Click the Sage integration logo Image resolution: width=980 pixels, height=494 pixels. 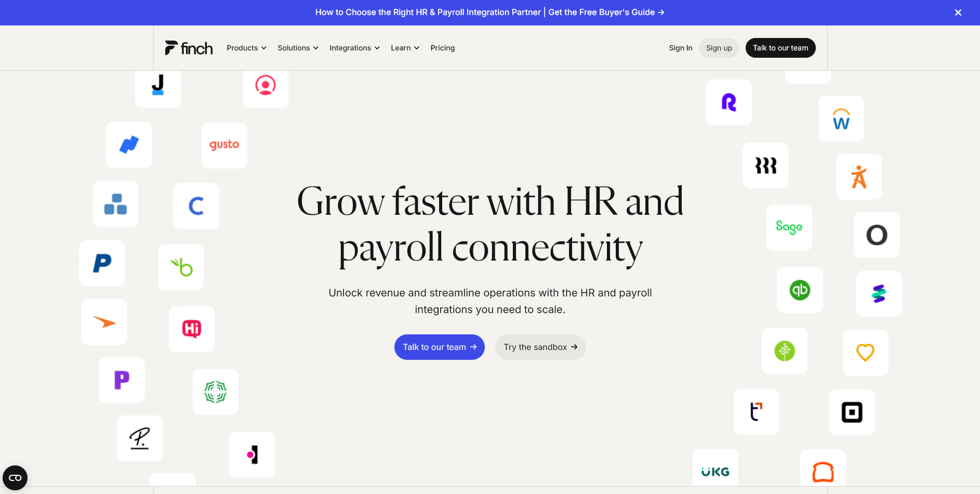(x=789, y=227)
